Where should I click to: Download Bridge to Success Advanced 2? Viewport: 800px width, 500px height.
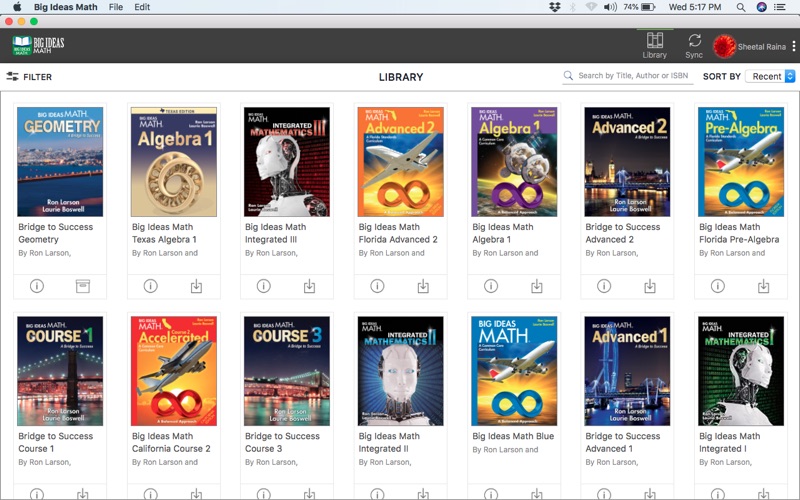tap(650, 286)
